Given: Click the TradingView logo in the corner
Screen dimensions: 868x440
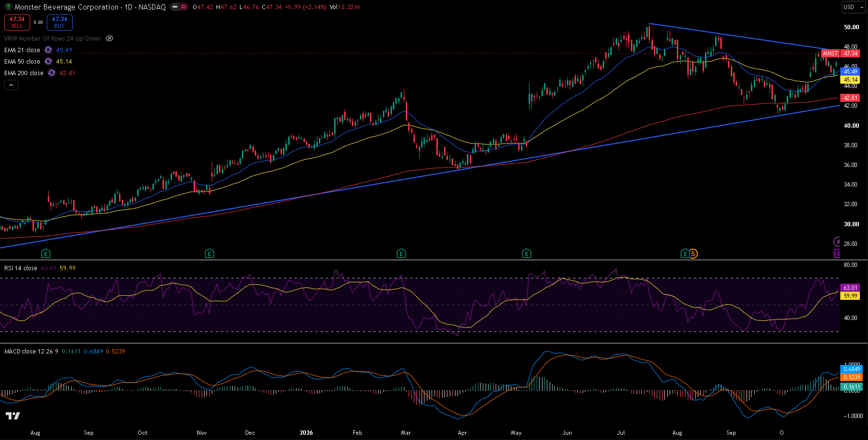Looking at the screenshot, I should tap(13, 416).
